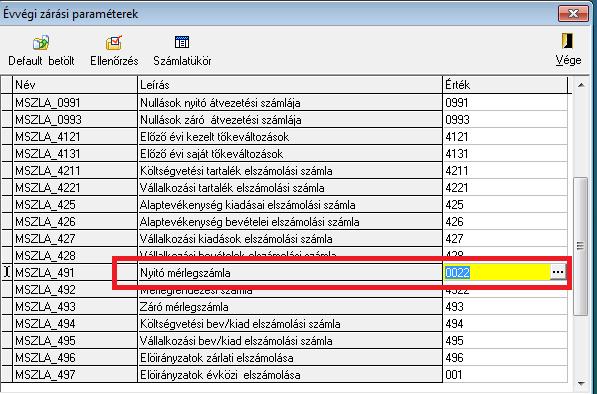Click 'Előirányzatok zárlati elszámolása' description
Viewport: 597px width, 394px height.
tap(290, 357)
